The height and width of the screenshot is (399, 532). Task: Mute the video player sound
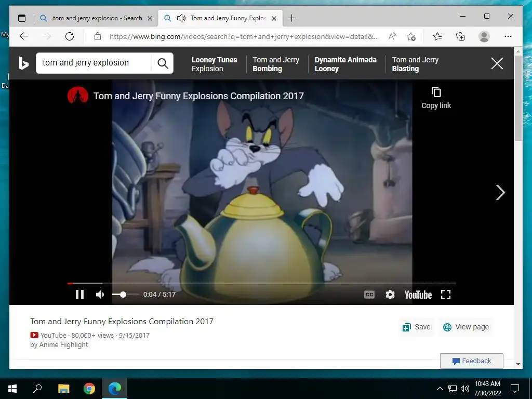tap(100, 294)
